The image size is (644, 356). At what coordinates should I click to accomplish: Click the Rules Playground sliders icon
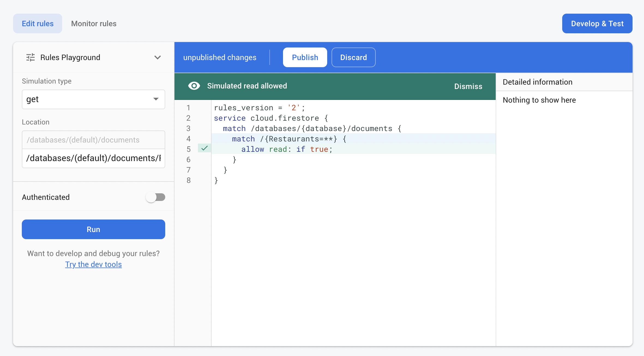[30, 57]
